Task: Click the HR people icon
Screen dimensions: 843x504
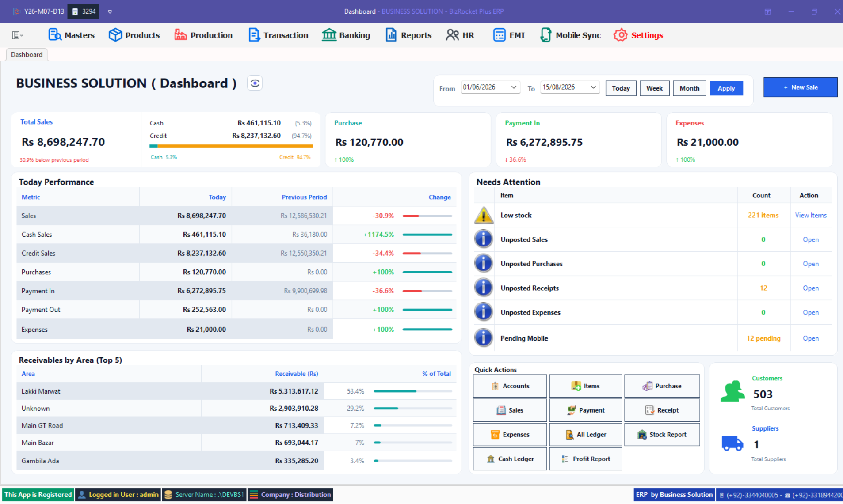Action: coord(452,35)
